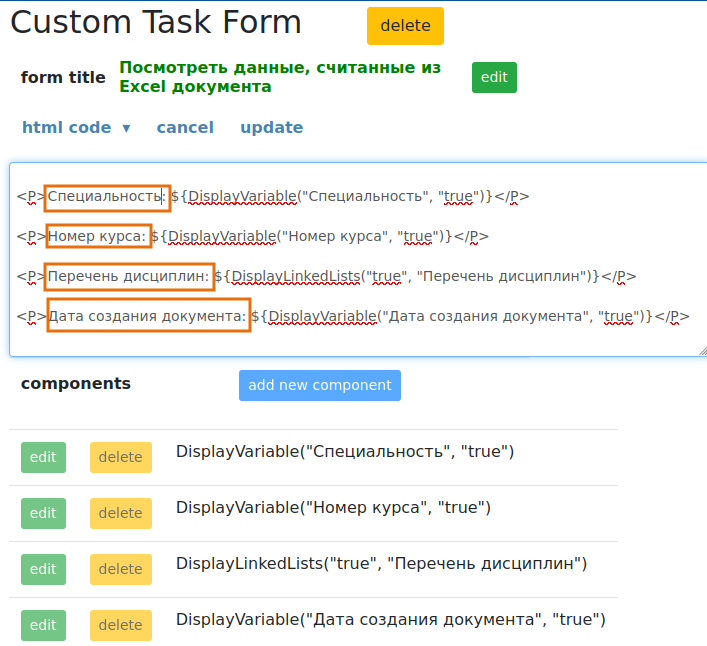Click the text DisplayVariable("Специальность", "true") in the components list
Viewport: 707px width, 646px height.
coord(345,452)
